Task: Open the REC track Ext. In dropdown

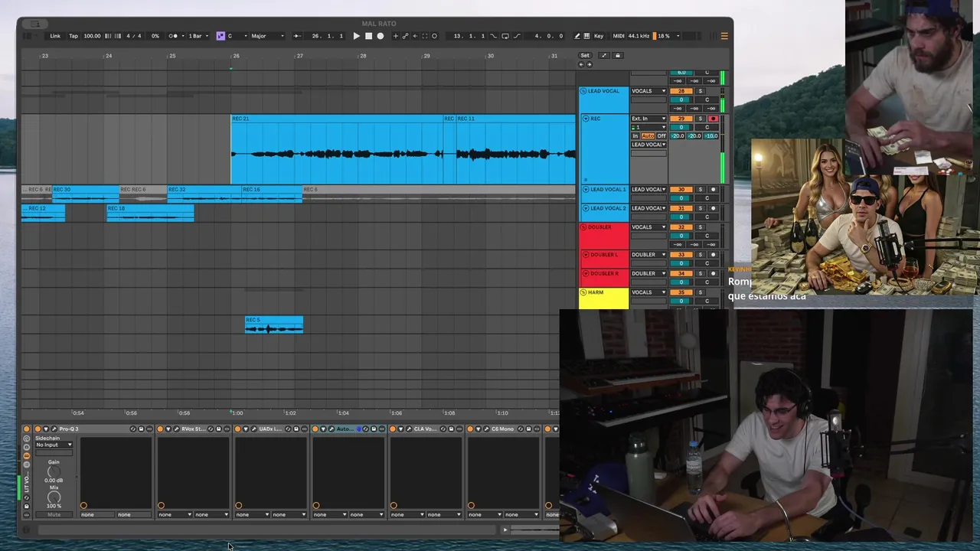Action: [x=649, y=119]
